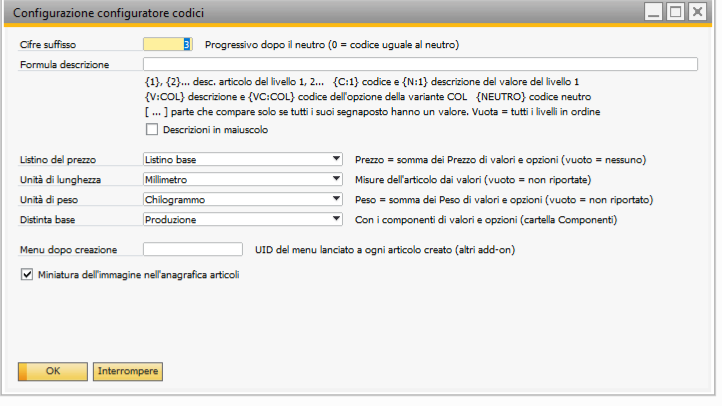Click the window title Configurazione configuratore codici
Viewport: 722px width, 406px height.
(108, 12)
